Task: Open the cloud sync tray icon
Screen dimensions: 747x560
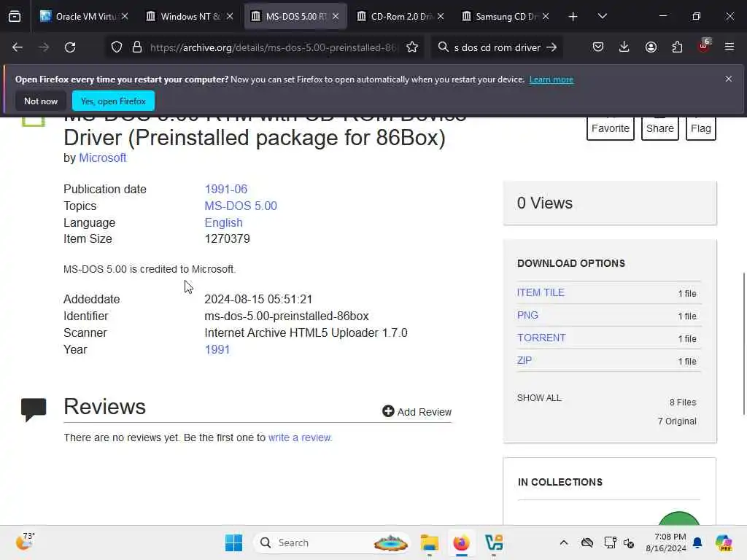Action: (x=587, y=542)
